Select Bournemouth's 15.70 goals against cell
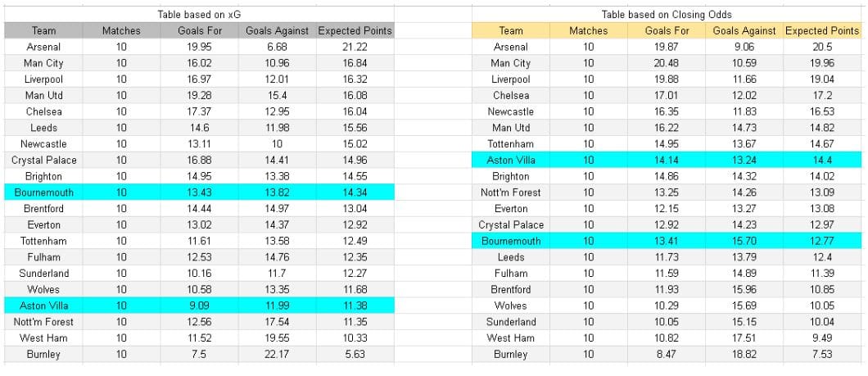Viewport: 868px width, 376px height. 744,241
